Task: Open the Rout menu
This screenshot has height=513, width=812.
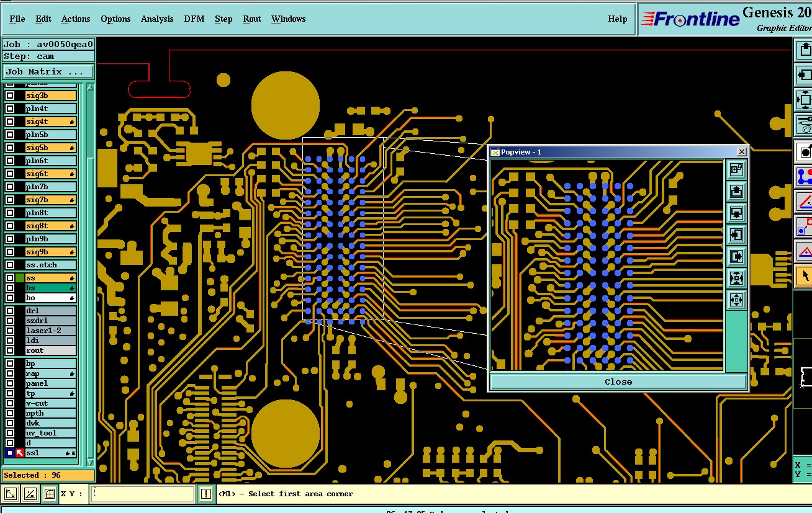Action: pos(252,19)
